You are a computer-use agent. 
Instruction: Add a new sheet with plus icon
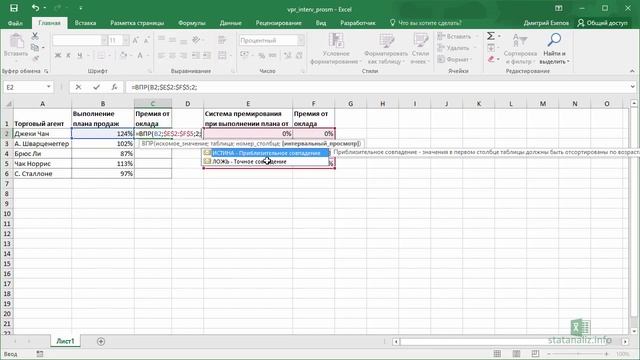101,341
